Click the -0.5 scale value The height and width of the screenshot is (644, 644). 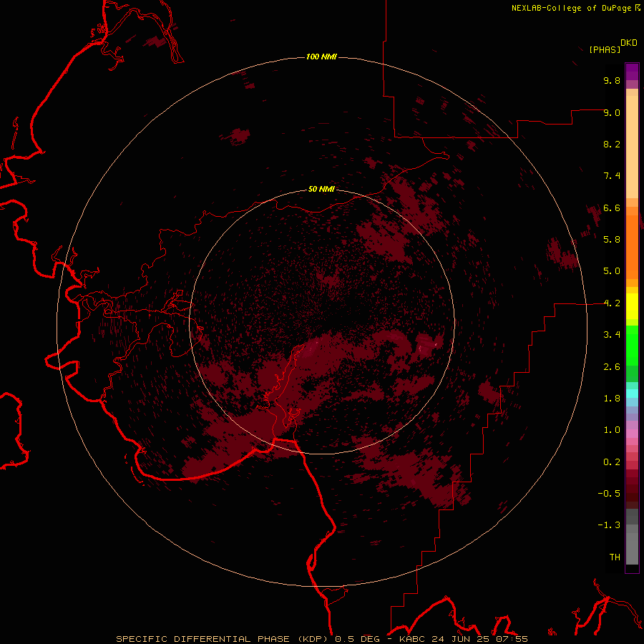(609, 494)
